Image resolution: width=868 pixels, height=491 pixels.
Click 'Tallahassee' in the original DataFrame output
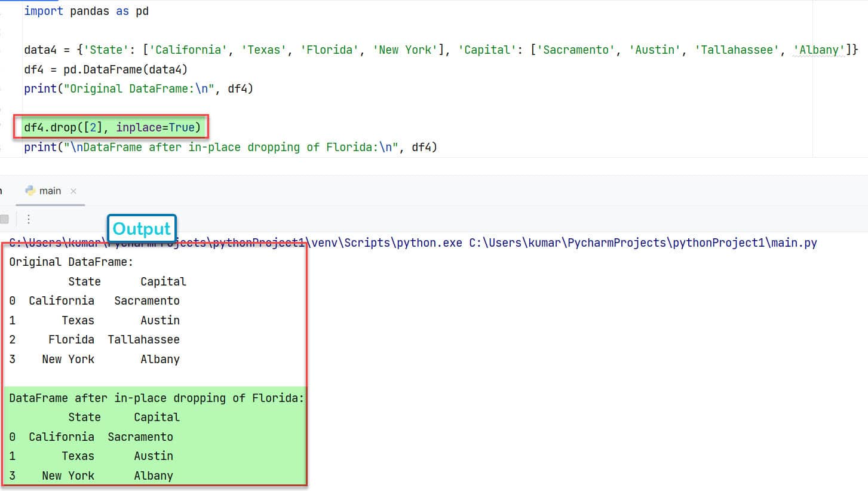tap(143, 339)
